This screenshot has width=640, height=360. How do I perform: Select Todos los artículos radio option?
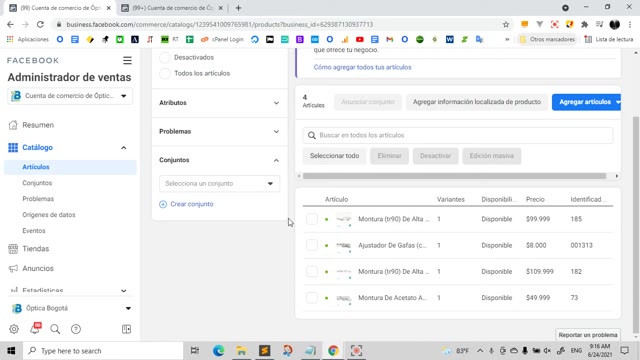click(x=165, y=73)
